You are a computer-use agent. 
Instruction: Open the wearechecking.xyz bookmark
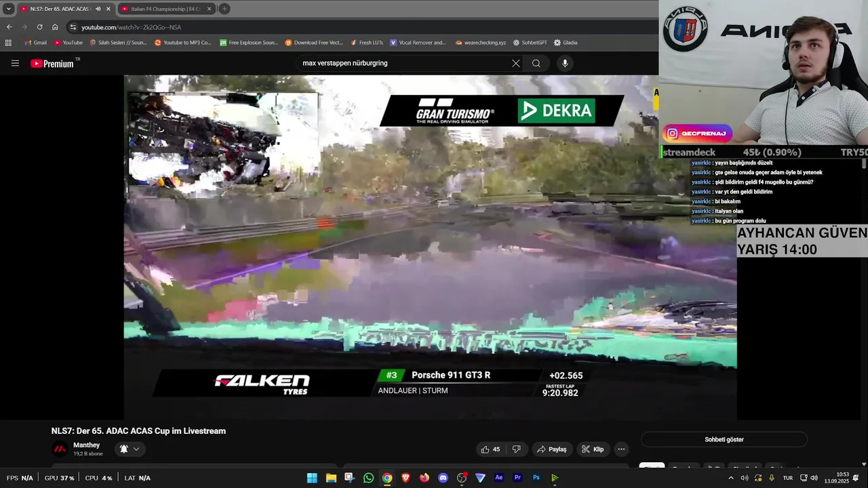[x=480, y=42]
